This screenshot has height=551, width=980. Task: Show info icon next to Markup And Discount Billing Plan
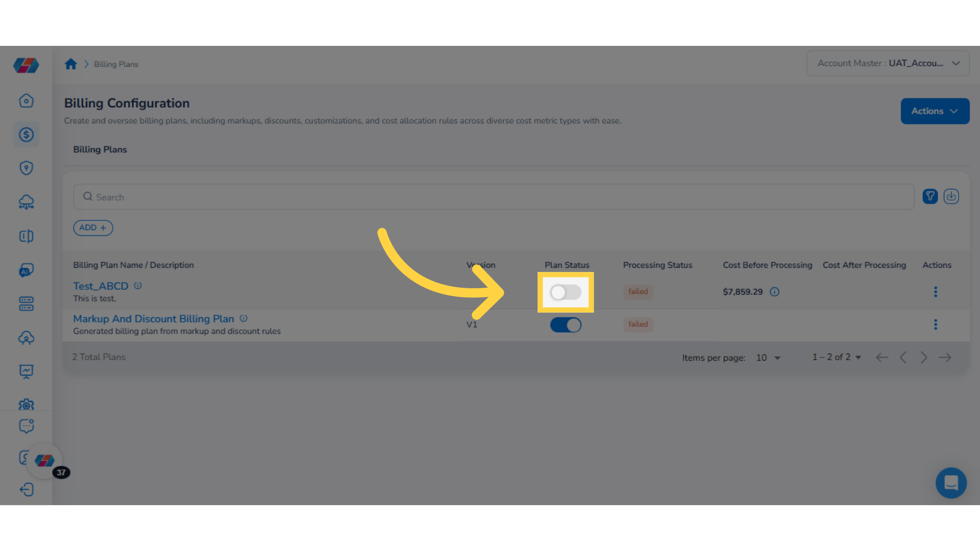click(243, 318)
